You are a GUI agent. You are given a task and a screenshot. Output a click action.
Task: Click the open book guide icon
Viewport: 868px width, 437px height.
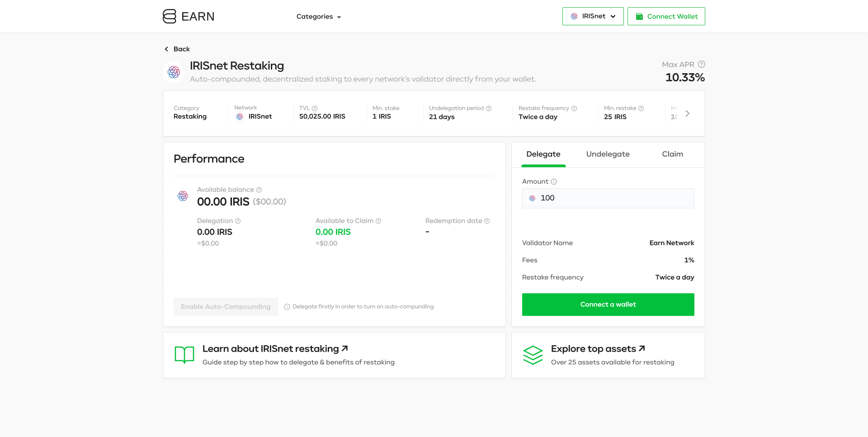pyautogui.click(x=184, y=355)
